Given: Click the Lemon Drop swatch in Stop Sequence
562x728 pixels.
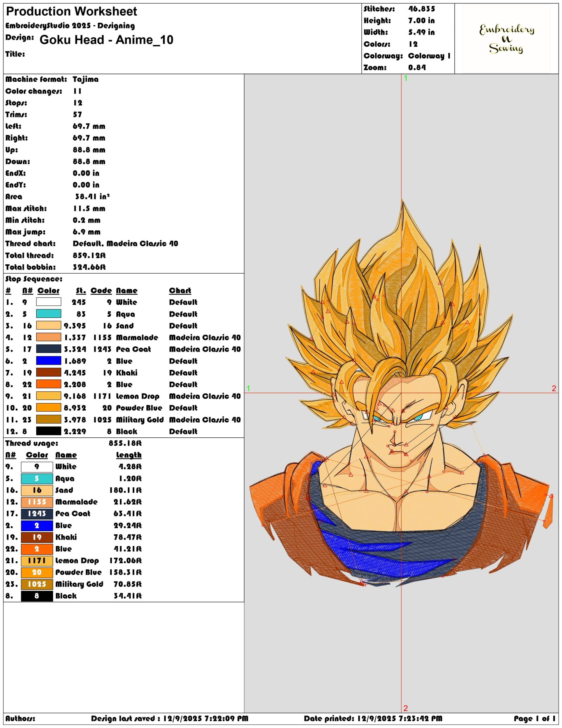Looking at the screenshot, I should click(x=49, y=396).
